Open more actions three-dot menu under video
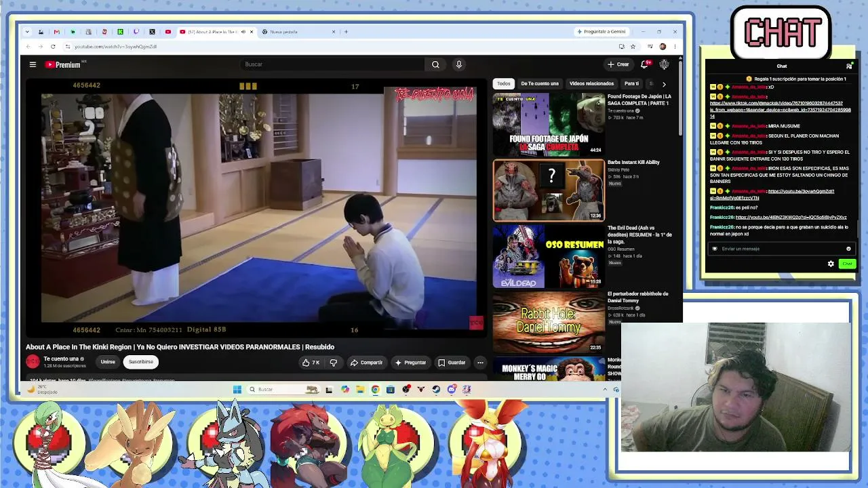The width and height of the screenshot is (868, 488). pos(480,363)
